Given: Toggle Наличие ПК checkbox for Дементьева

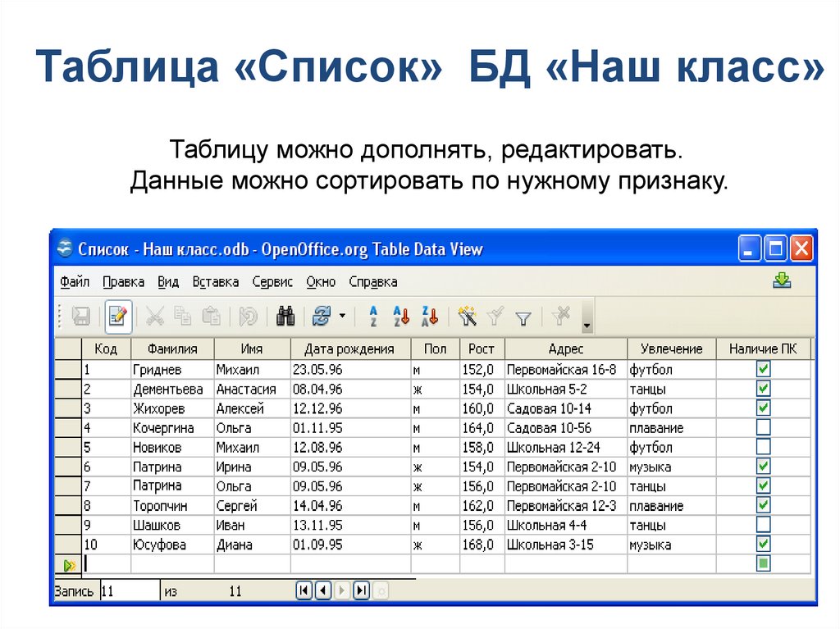Looking at the screenshot, I should tap(764, 388).
